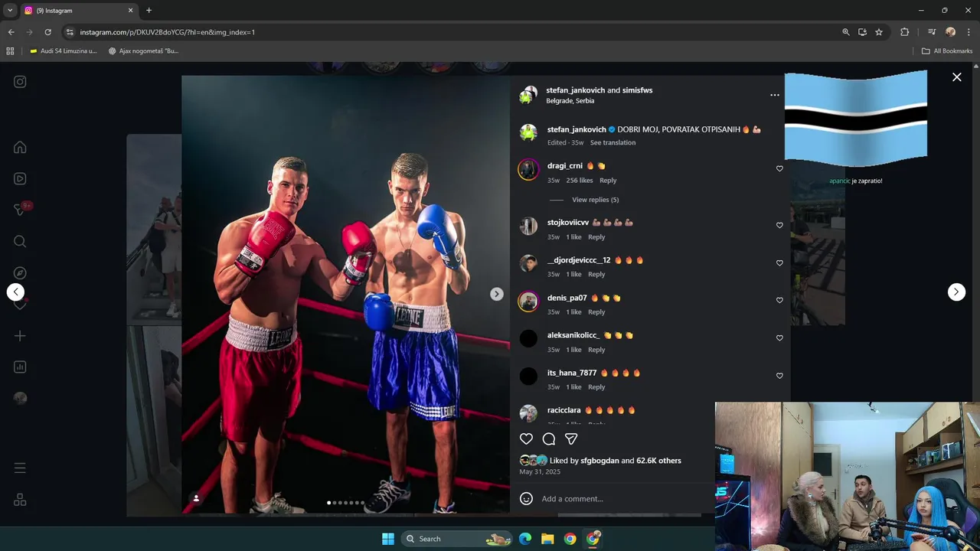
Task: Open File Explorer from the taskbar
Action: (547, 539)
